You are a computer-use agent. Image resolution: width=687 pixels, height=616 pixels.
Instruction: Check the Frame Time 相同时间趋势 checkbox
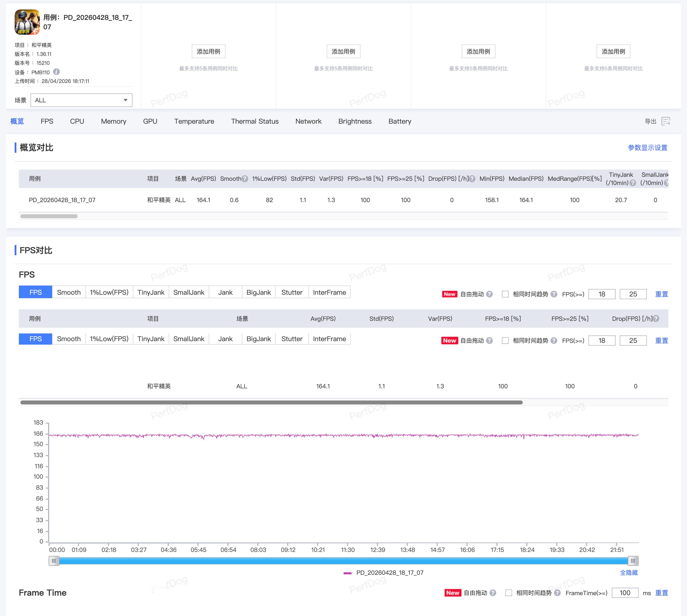[x=508, y=593]
